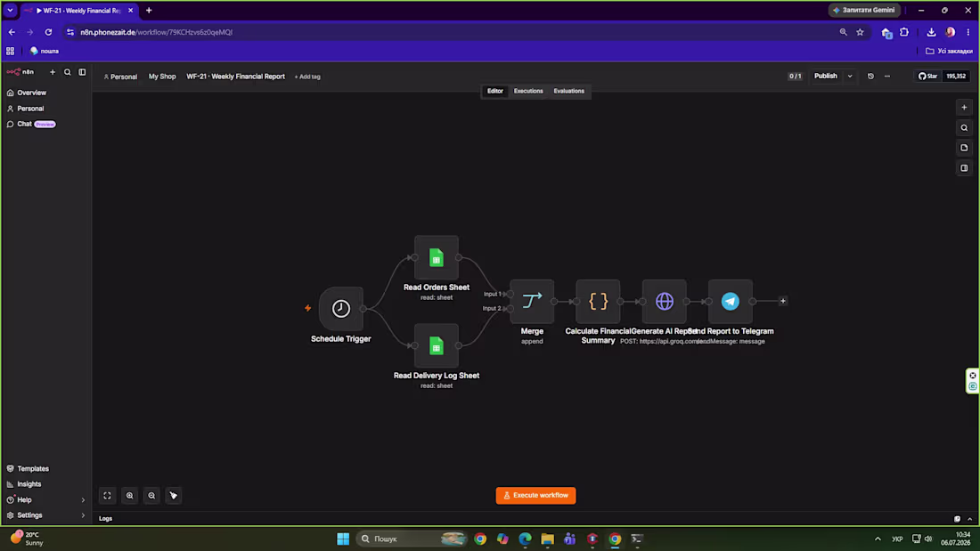The width and height of the screenshot is (980, 551).
Task: Open the Read Orders Sheet node
Action: pos(437,257)
